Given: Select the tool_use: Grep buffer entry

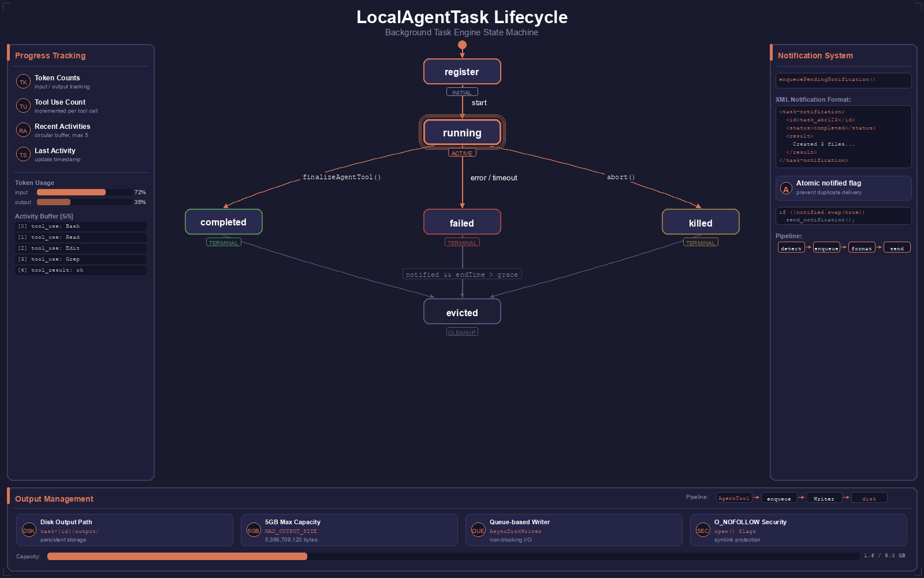Looking at the screenshot, I should 81,260.
